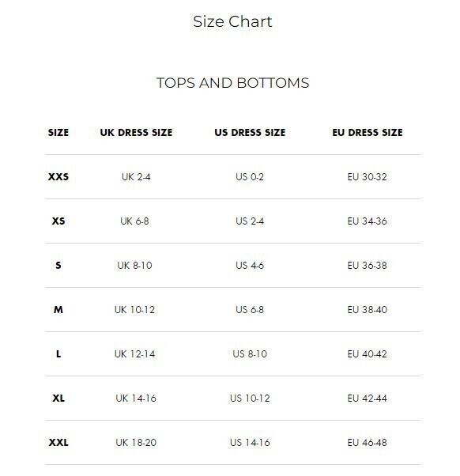Click the EU 36-38 cell
The width and height of the screenshot is (460, 476).
pyautogui.click(x=368, y=266)
